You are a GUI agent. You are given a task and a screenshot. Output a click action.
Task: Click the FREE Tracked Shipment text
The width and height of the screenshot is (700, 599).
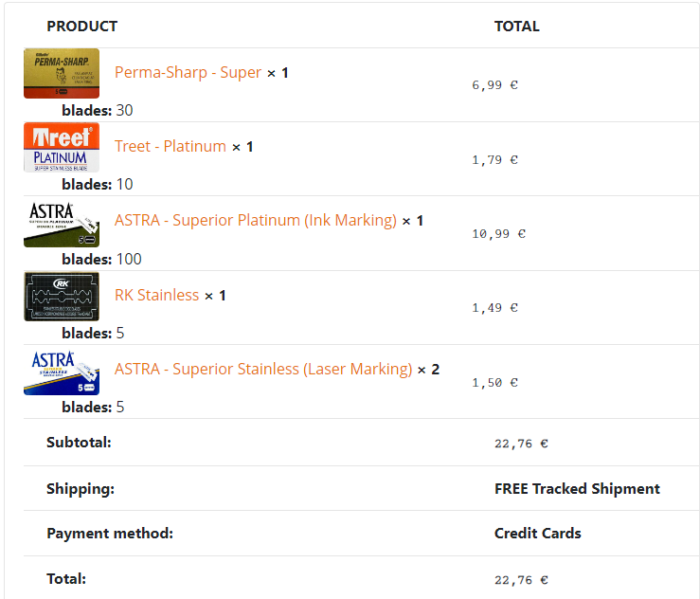coord(577,489)
